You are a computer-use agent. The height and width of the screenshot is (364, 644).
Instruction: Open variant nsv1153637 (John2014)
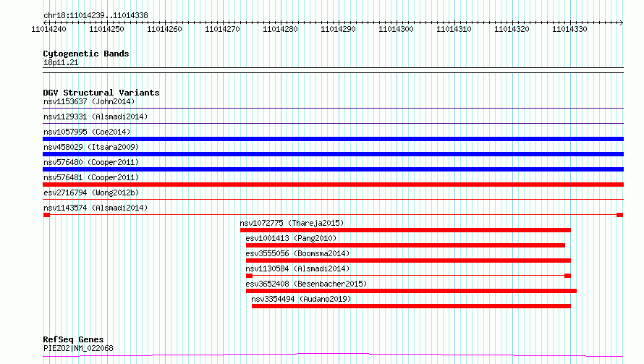(x=89, y=101)
